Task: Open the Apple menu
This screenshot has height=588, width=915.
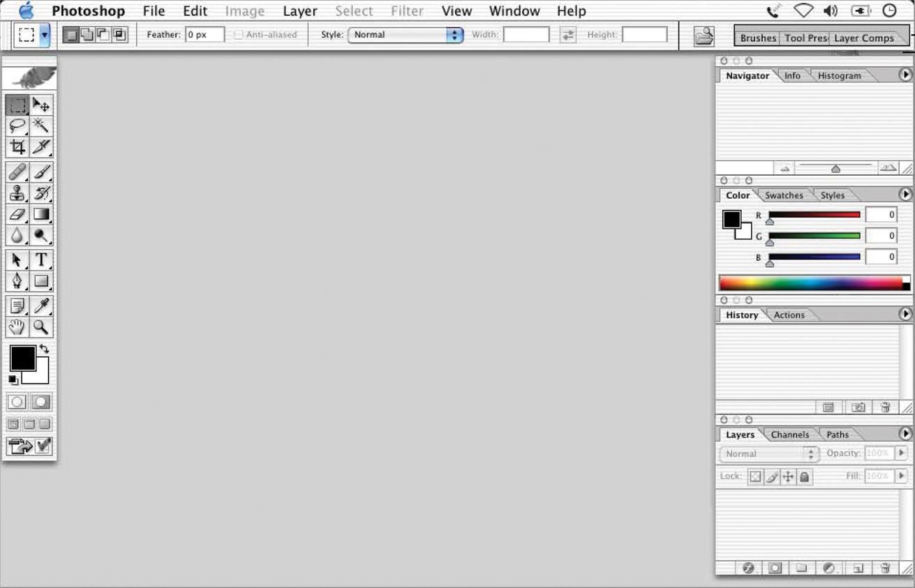Action: pos(27,10)
